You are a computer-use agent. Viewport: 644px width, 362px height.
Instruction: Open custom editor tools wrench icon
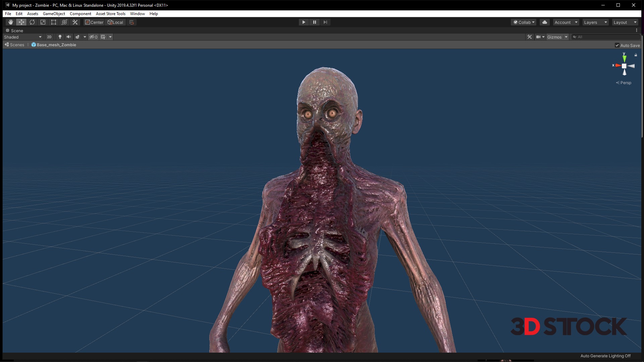[75, 22]
